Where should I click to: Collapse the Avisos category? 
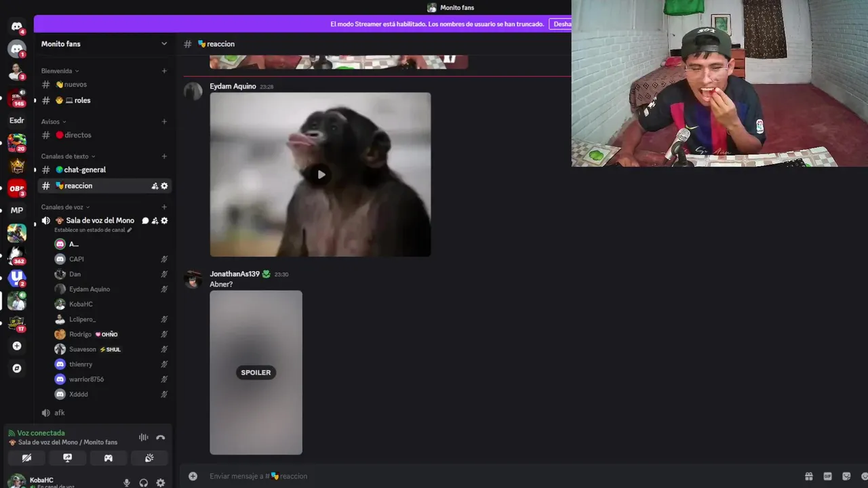tap(54, 121)
